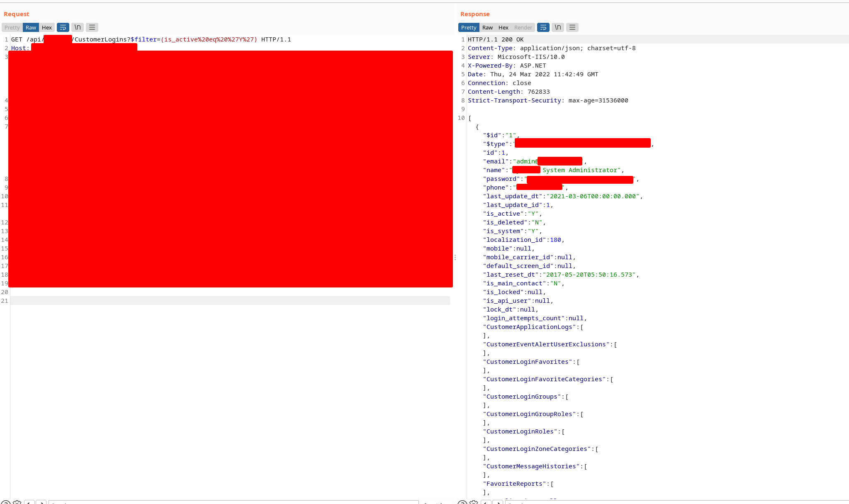849x504 pixels.
Task: Click the next match arrow below the Response panel
Action: (497, 502)
